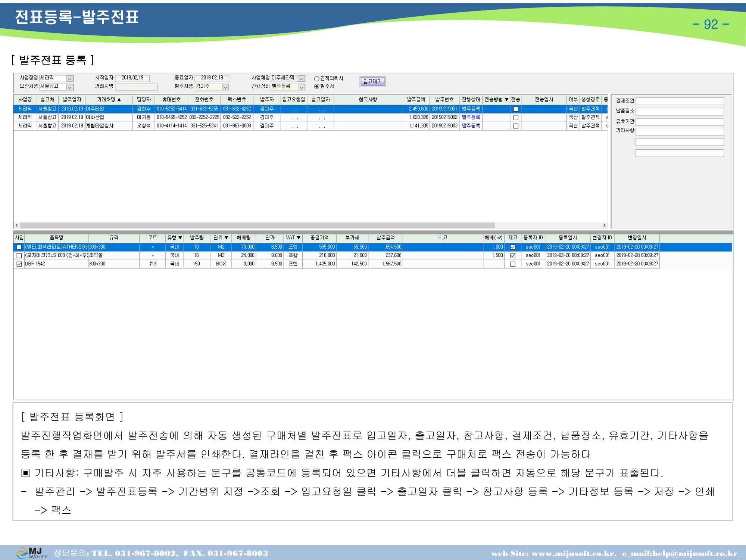Click the horizontal scrollbar left arrow

coord(17,225)
